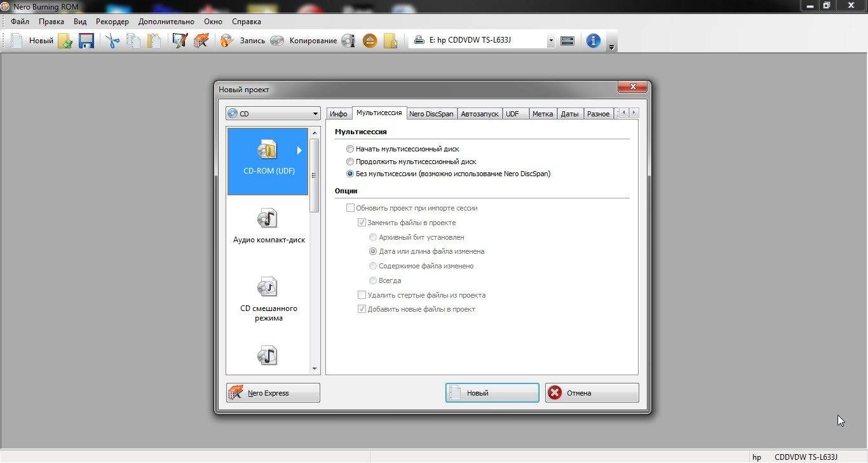Screen dimensions: 868x463
Task: Click the Cut scissors icon
Action: pos(112,41)
